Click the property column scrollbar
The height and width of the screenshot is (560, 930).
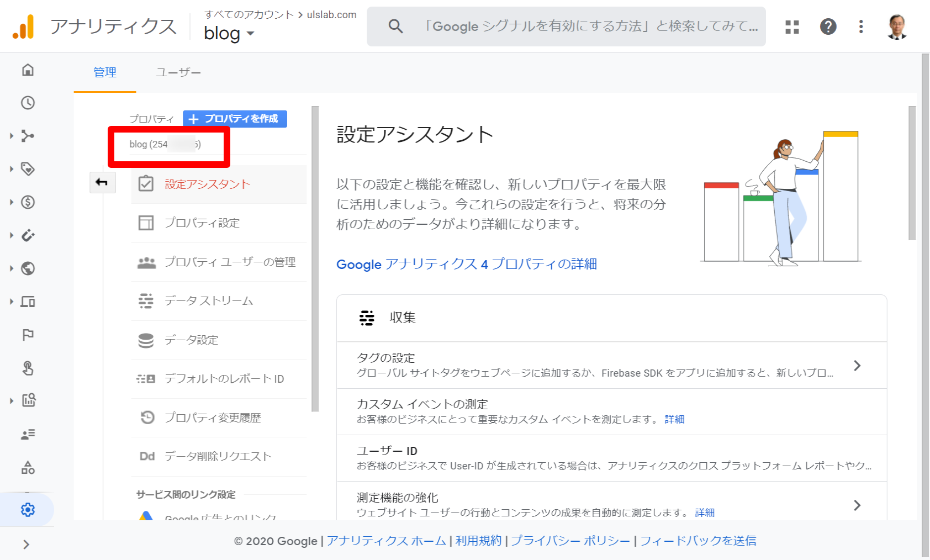(315, 258)
